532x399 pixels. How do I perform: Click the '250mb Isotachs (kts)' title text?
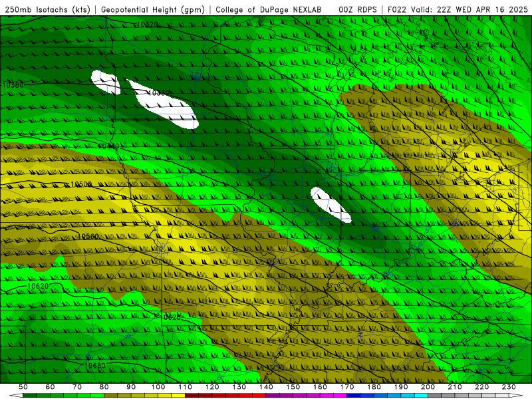point(48,9)
